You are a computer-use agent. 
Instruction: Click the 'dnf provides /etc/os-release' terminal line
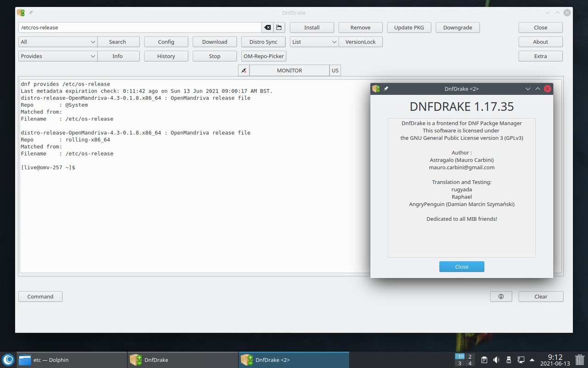click(65, 84)
